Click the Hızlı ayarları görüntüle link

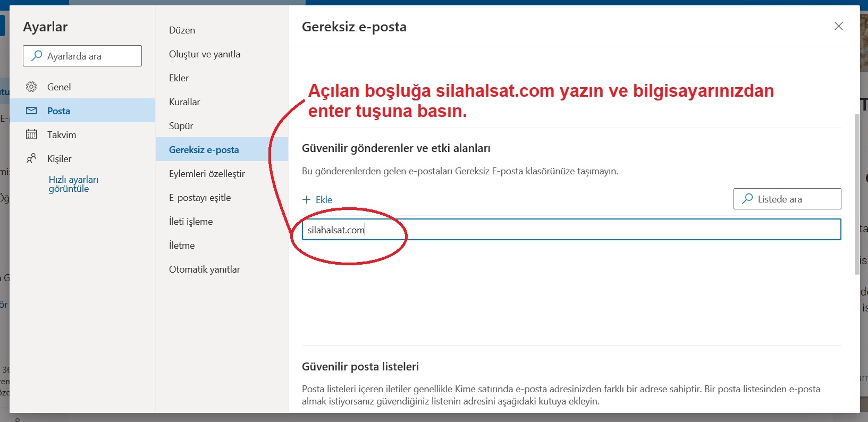point(73,184)
